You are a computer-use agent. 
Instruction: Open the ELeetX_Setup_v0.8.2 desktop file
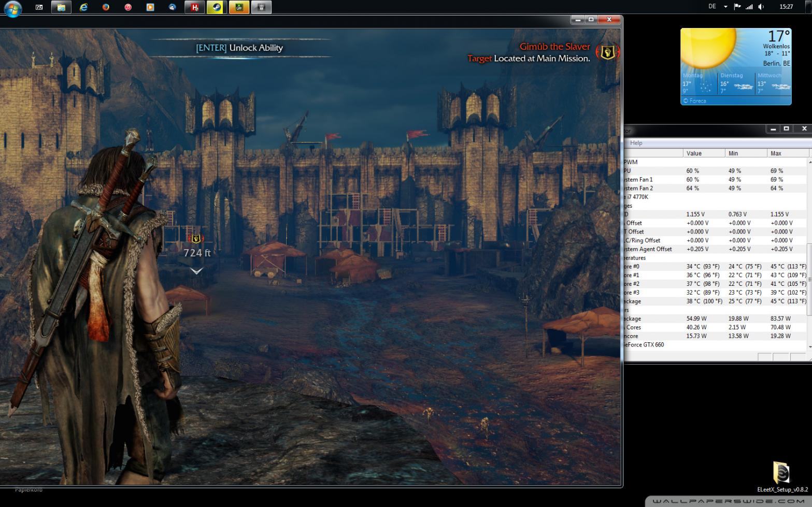tap(781, 476)
